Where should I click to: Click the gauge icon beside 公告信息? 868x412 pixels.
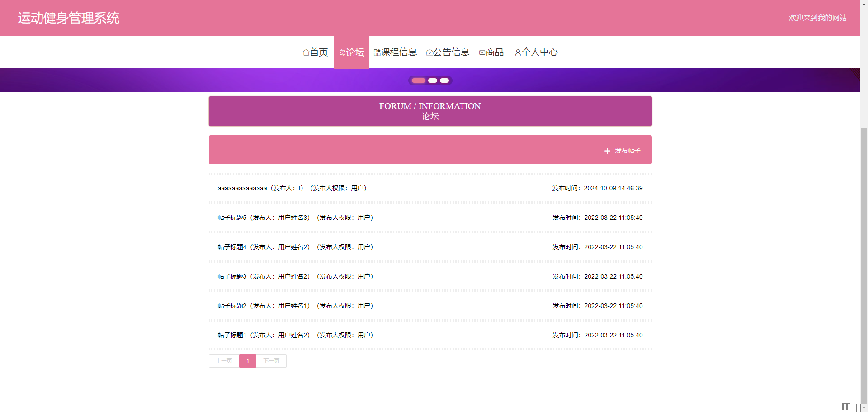tap(429, 52)
